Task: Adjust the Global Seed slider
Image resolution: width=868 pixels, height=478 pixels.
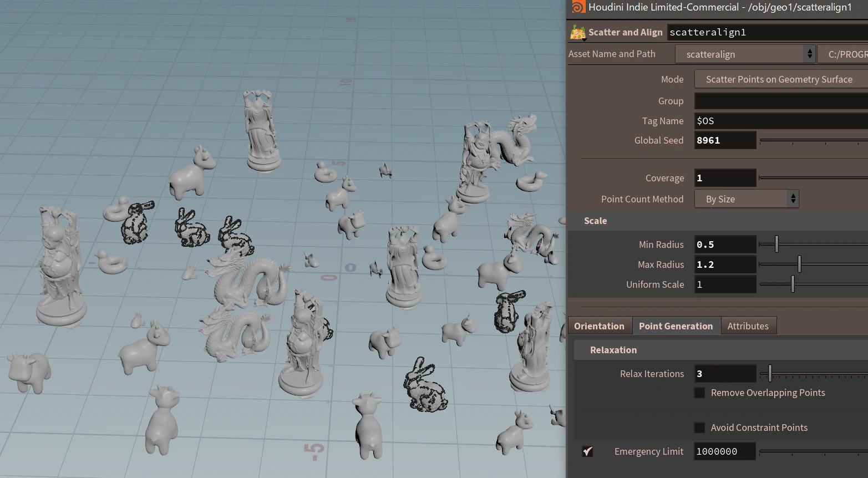Action: tap(814, 141)
